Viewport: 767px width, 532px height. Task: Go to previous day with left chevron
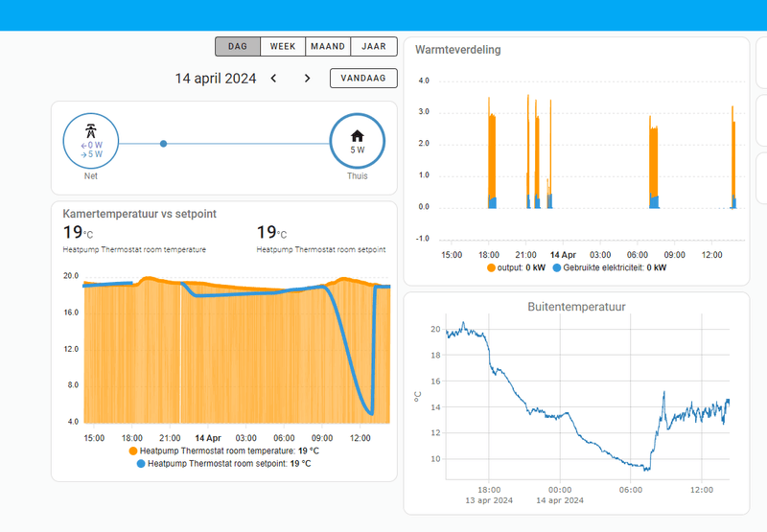point(273,79)
